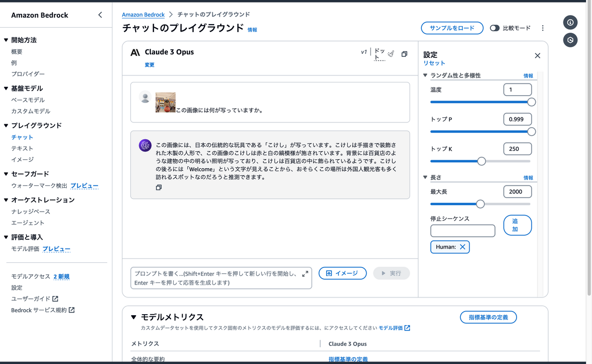This screenshot has width=592, height=364.
Task: Open ナレッジベース in sidebar
Action: point(31,212)
